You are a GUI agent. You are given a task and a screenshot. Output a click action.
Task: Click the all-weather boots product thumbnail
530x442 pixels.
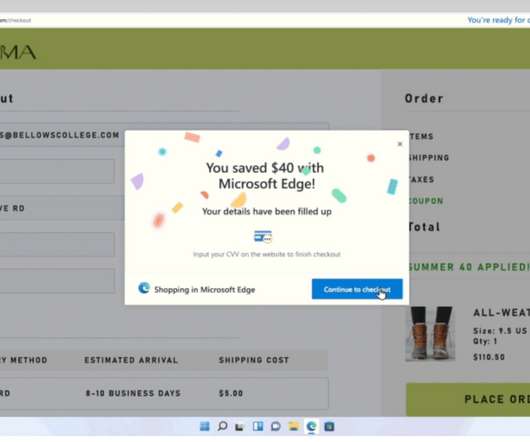tap(430, 333)
